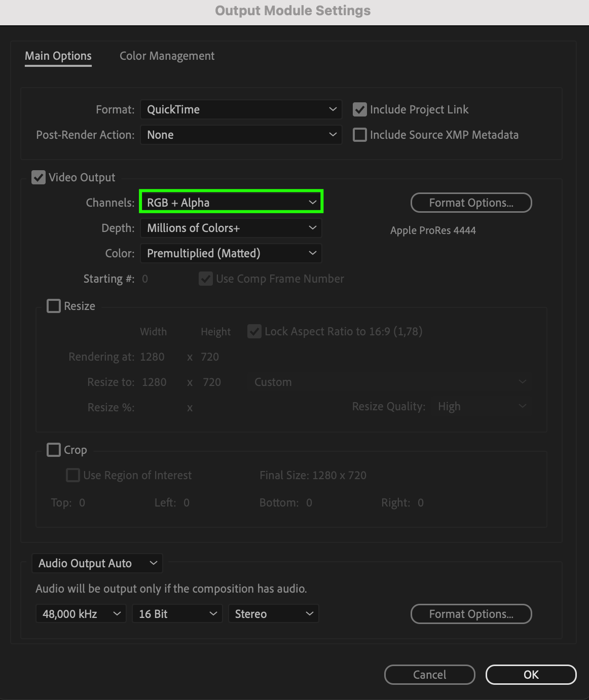The image size is (589, 700).
Task: Enable Include Source XMP Metadata
Action: [360, 135]
